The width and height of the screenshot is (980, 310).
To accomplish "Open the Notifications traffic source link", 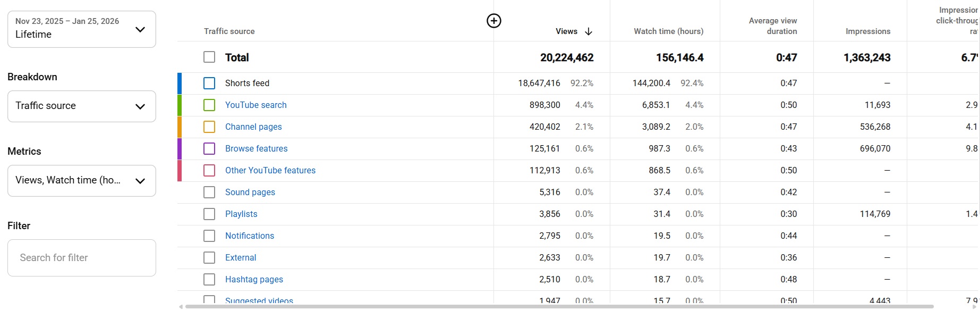I will tap(249, 236).
